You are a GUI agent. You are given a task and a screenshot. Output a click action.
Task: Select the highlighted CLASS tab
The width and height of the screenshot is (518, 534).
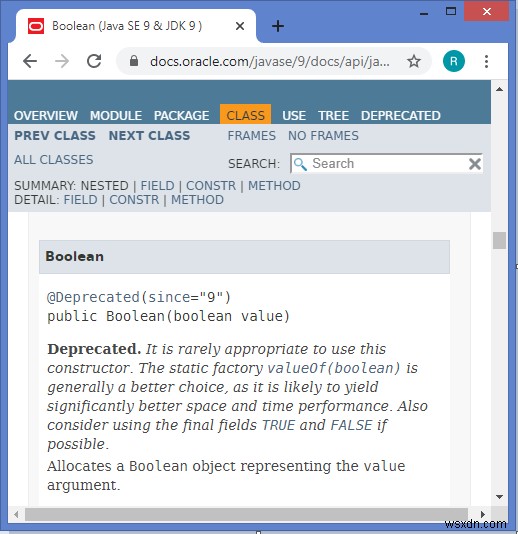(x=246, y=115)
